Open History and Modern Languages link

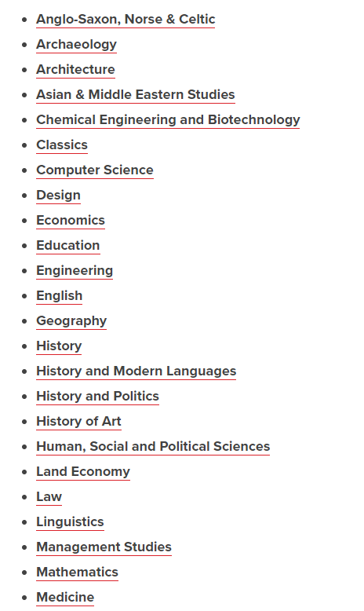tap(136, 371)
